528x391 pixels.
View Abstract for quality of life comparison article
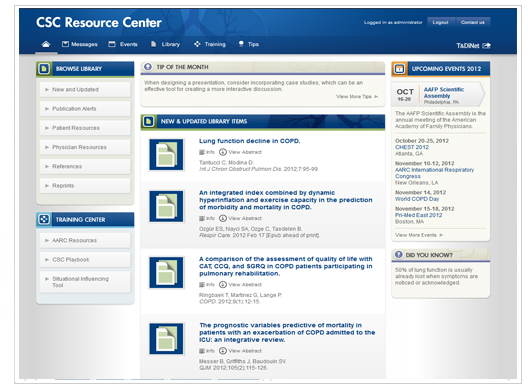[240, 285]
